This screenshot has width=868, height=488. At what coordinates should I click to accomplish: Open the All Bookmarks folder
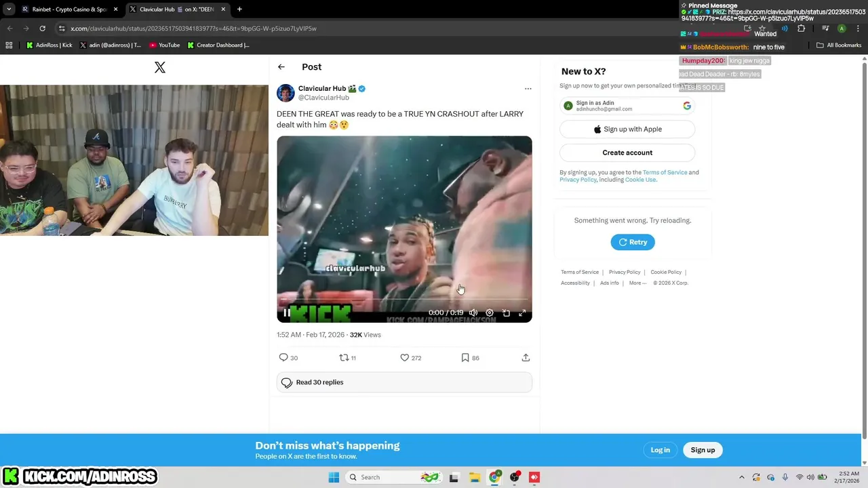pos(839,45)
